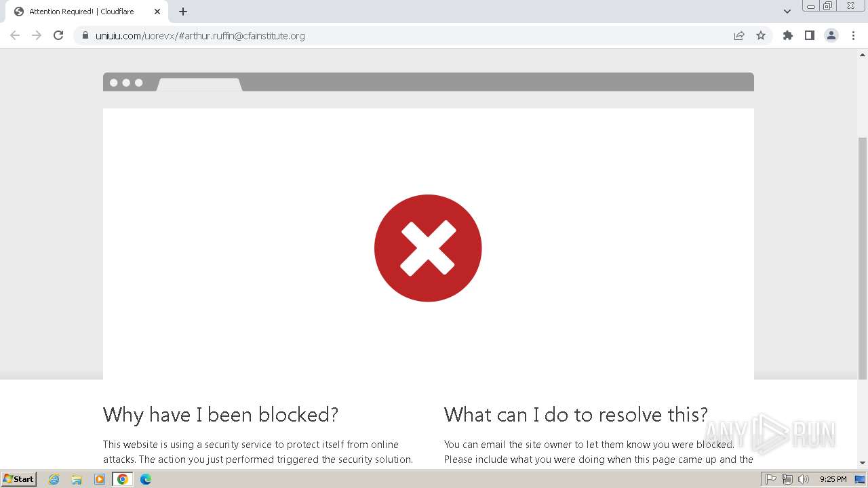Click 'You can email the site owner' paragraph

(x=599, y=452)
